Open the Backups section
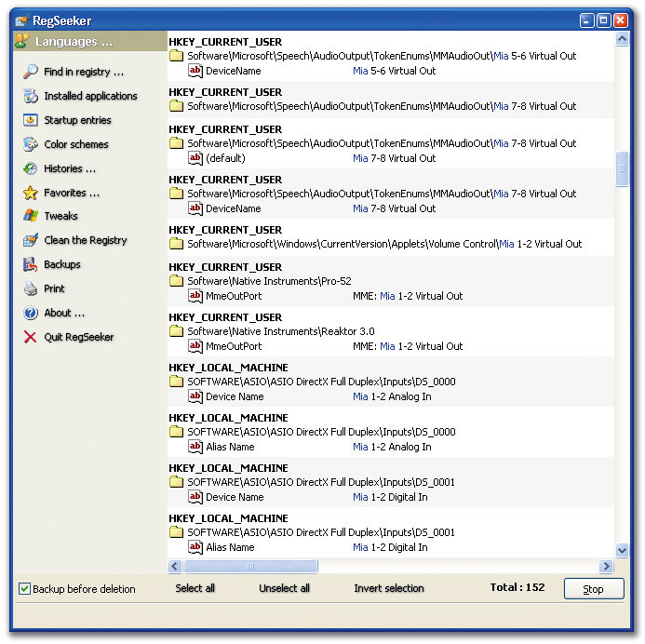 [x=62, y=264]
